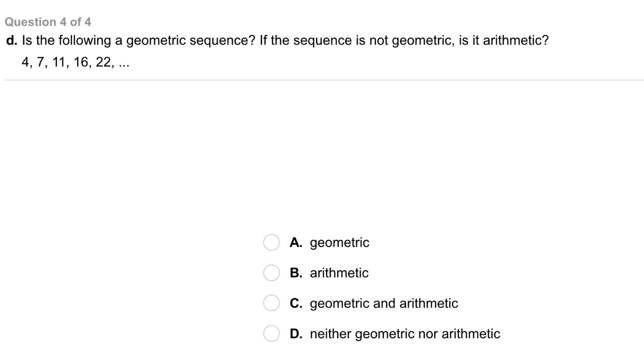Image resolution: width=644 pixels, height=347 pixels.
Task: Click the "geometric" answer text in option A
Action: click(x=339, y=243)
